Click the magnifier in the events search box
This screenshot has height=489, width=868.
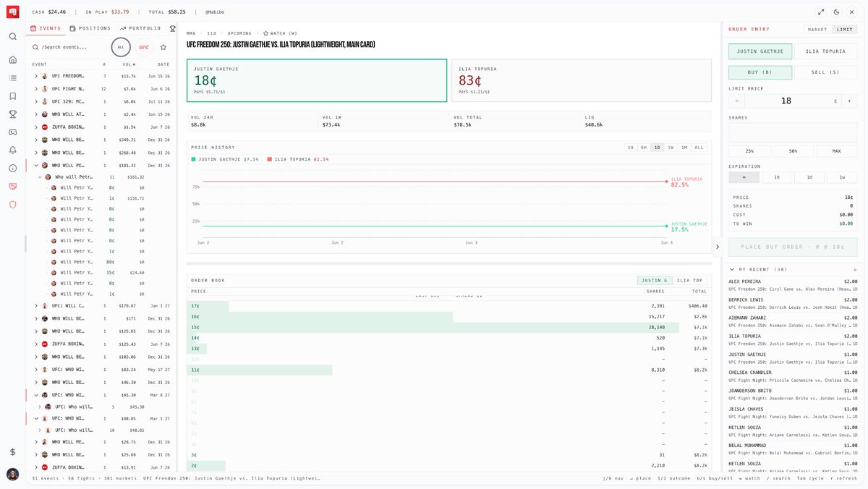click(x=35, y=47)
